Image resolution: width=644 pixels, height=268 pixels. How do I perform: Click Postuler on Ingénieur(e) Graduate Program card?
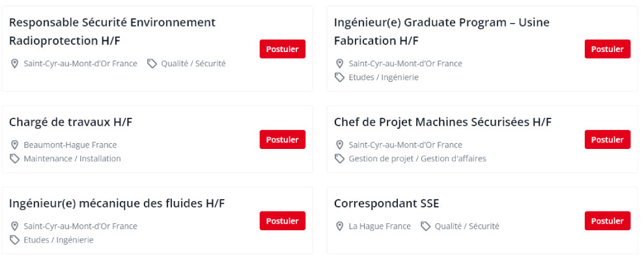[608, 49]
